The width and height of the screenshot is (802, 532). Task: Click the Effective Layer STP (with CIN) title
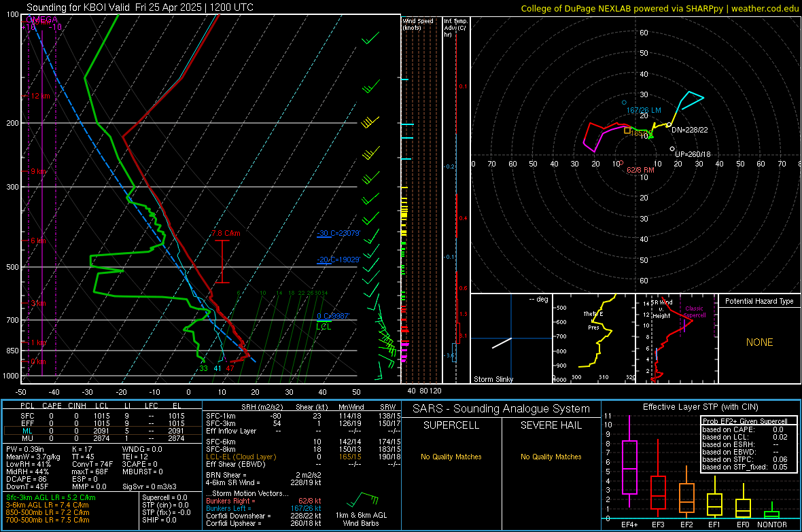click(x=701, y=407)
